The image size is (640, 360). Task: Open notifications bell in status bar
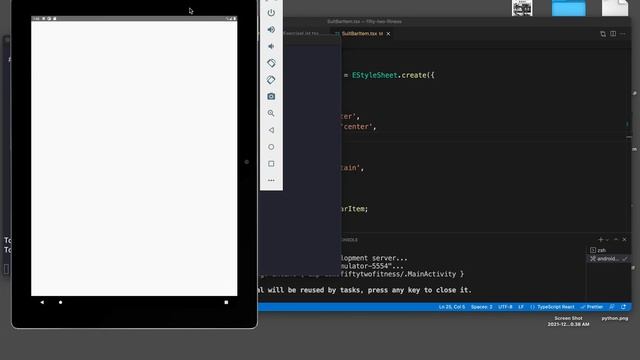[624, 307]
